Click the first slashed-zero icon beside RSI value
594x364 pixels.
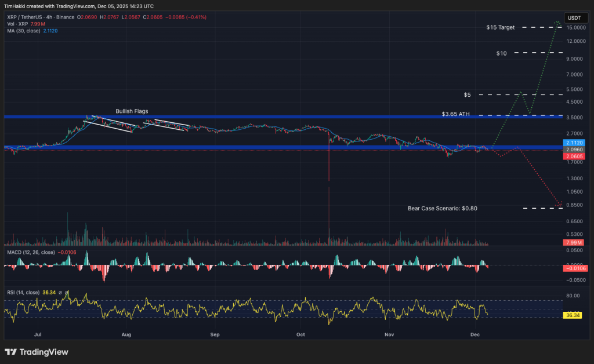tap(60, 293)
